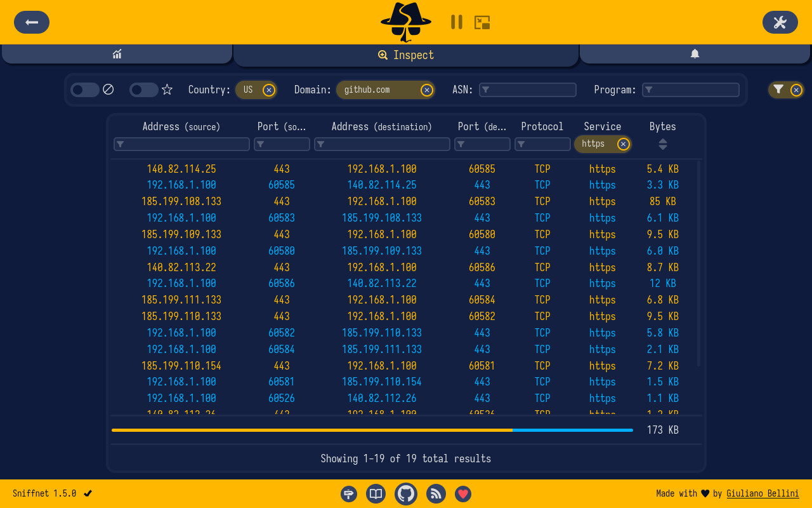Open the Sniffnet GitHub repository
This screenshot has height=508, width=812.
(x=405, y=493)
